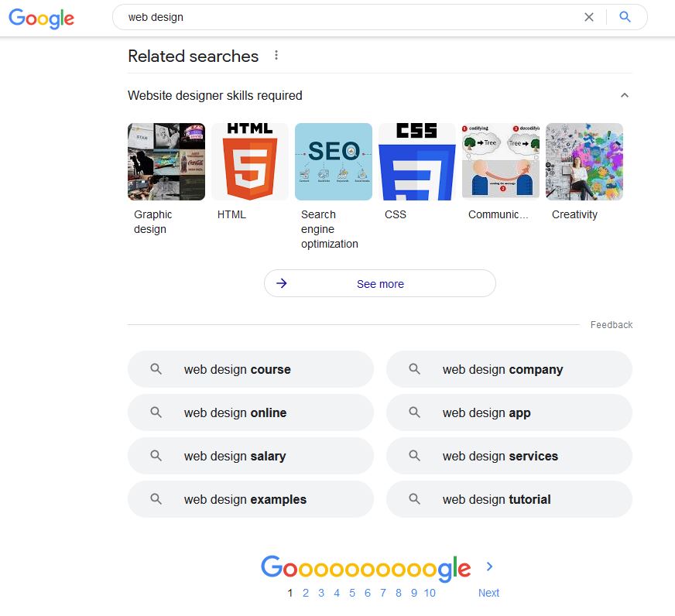Click the Google logo top left
Image resolution: width=675 pixels, height=616 pixels.
point(41,19)
